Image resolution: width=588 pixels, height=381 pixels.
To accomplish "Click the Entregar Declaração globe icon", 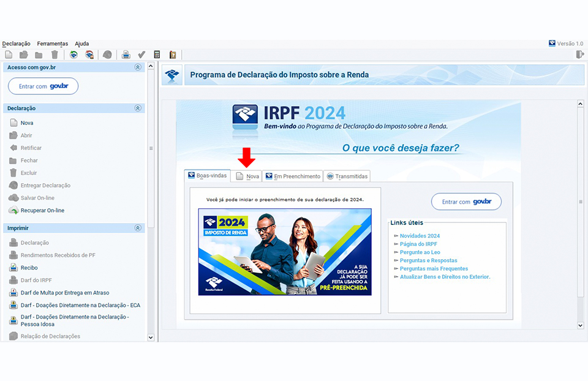I will click(x=13, y=185).
